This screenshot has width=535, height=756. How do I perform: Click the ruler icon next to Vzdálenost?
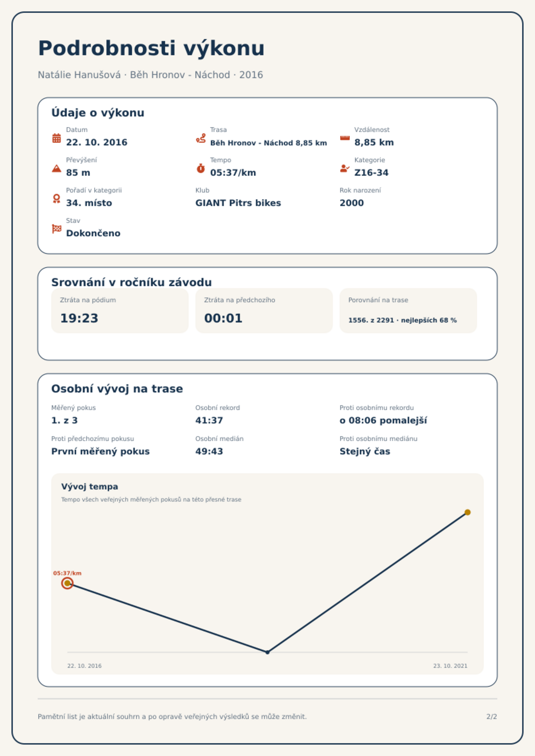click(345, 138)
